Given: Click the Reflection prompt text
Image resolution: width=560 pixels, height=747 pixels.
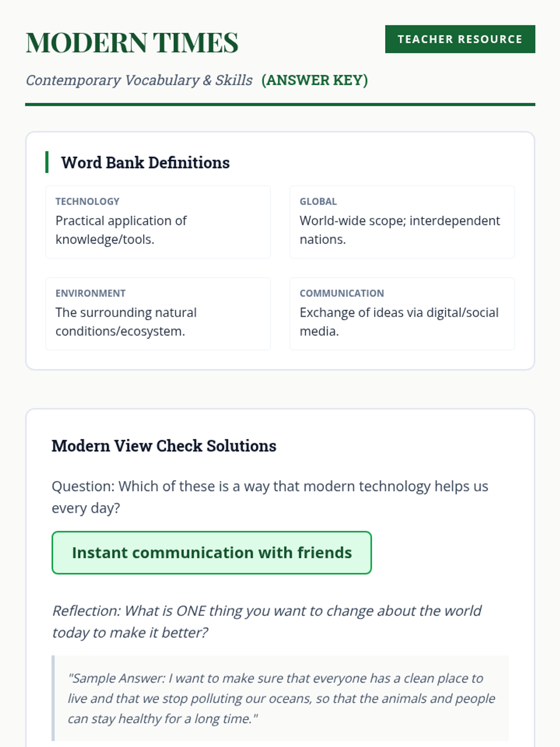Looking at the screenshot, I should tap(266, 621).
